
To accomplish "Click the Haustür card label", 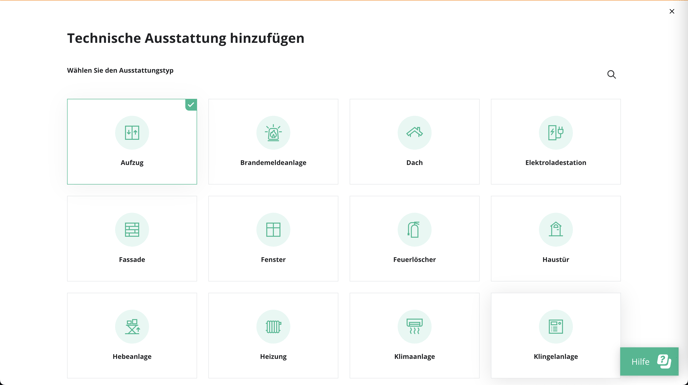I will (555, 259).
